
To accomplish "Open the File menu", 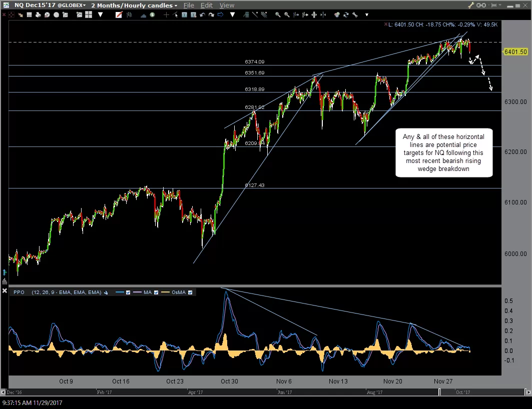I will coord(189,5).
